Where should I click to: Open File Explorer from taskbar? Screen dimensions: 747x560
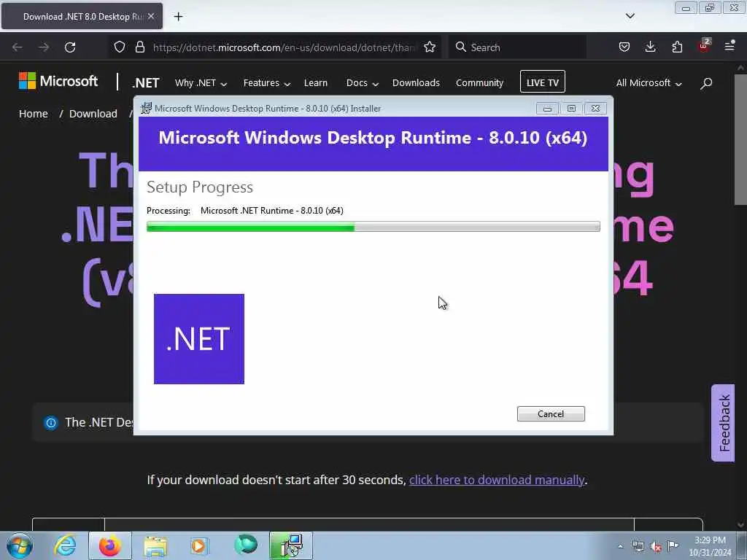tap(155, 545)
